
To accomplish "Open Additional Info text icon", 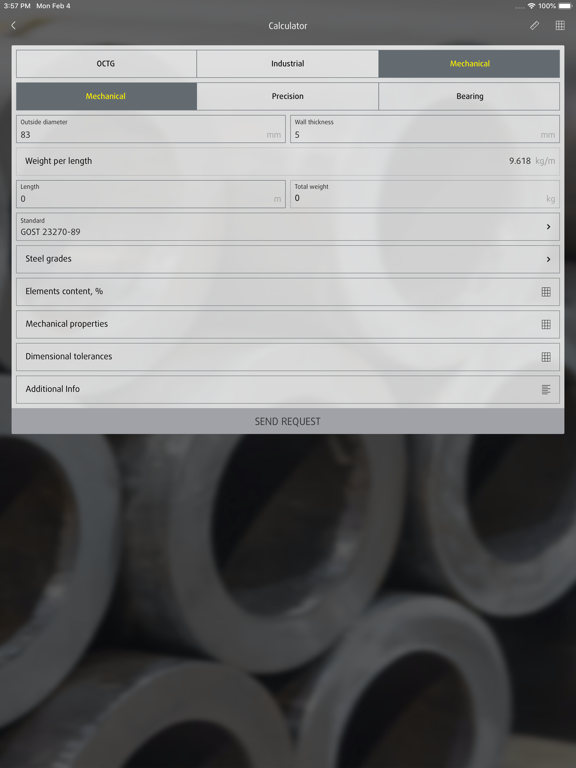I will pyautogui.click(x=546, y=389).
